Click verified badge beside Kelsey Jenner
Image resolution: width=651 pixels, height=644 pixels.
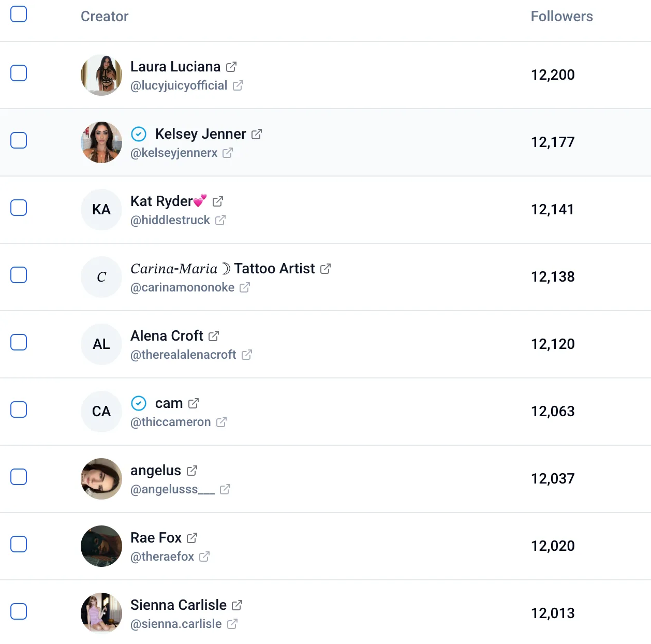pyautogui.click(x=139, y=134)
